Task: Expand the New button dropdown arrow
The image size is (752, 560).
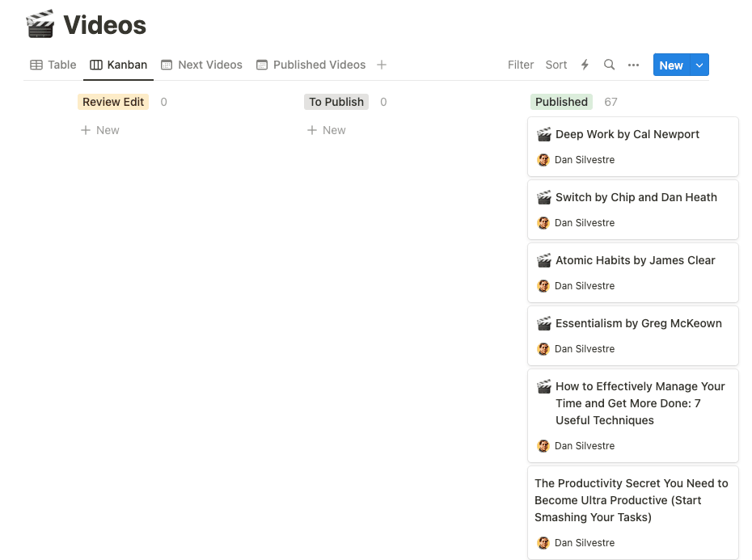Action: tap(699, 65)
